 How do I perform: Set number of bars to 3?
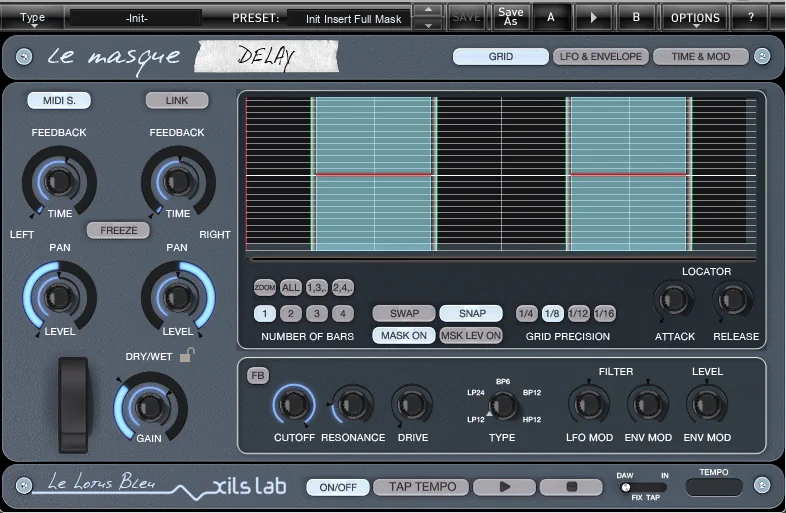coord(317,313)
